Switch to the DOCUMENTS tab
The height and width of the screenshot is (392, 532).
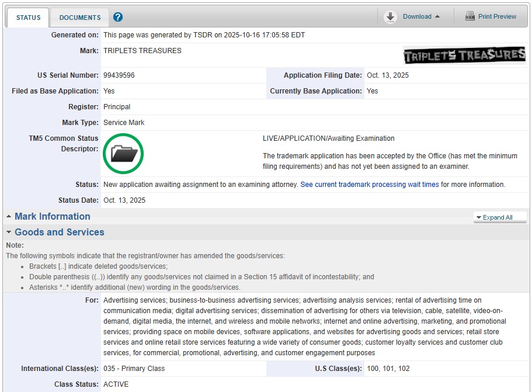(x=80, y=18)
